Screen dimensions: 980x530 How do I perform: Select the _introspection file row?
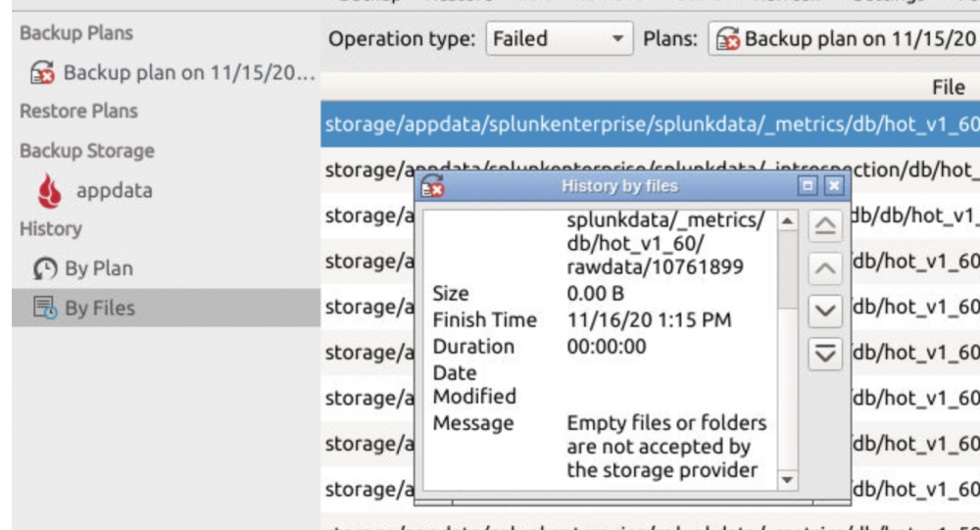(x=650, y=169)
